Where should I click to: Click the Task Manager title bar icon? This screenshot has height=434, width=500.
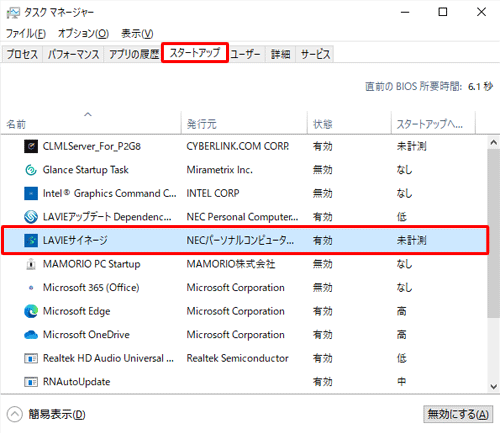pyautogui.click(x=13, y=13)
